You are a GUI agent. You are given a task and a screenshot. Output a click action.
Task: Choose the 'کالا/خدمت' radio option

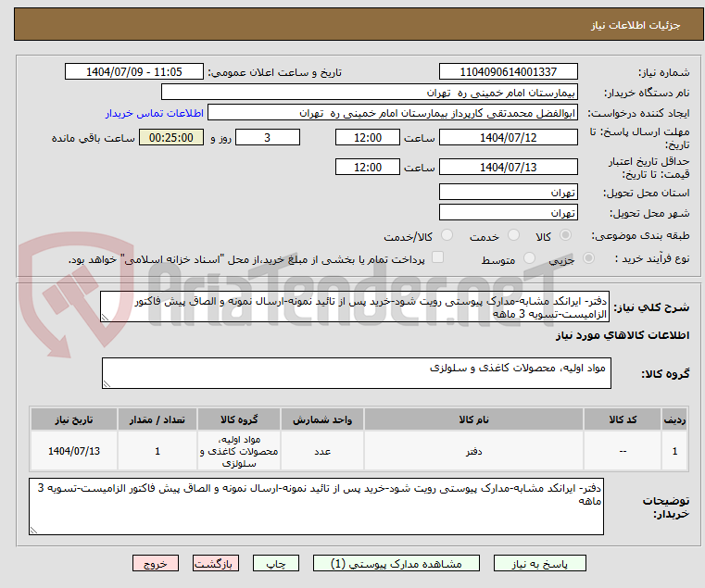[447, 236]
